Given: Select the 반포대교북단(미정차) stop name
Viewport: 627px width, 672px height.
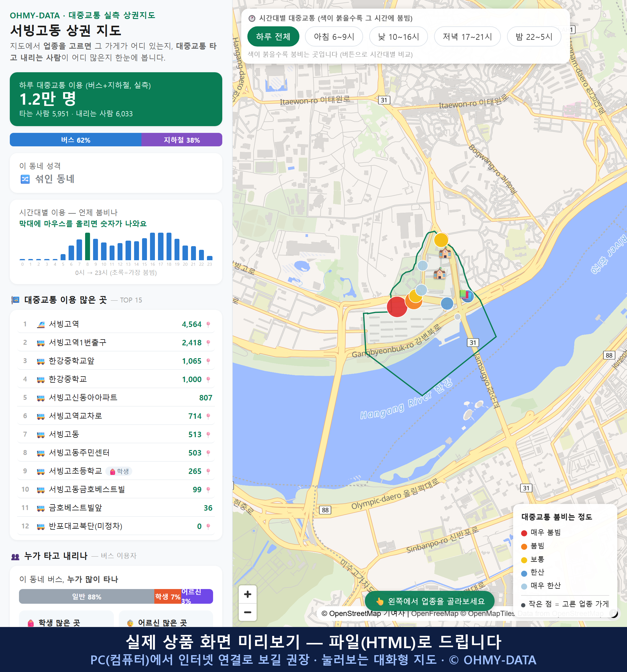Looking at the screenshot, I should pyautogui.click(x=85, y=526).
